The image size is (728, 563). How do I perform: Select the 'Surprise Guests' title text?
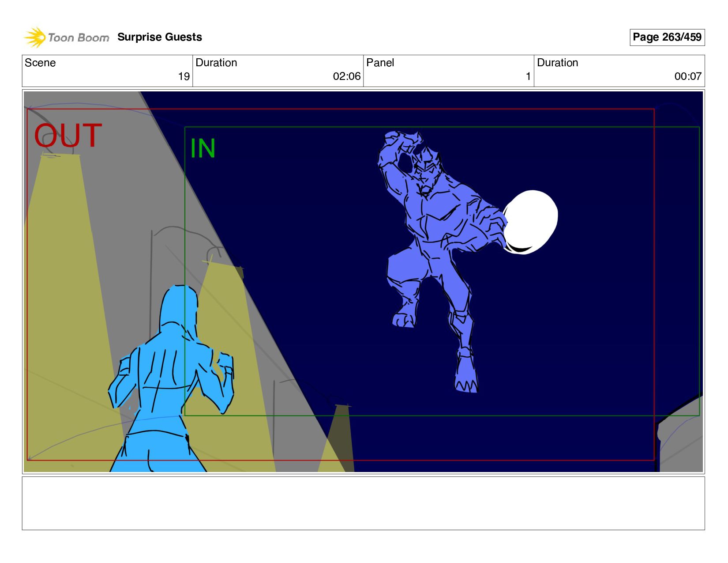coord(160,37)
